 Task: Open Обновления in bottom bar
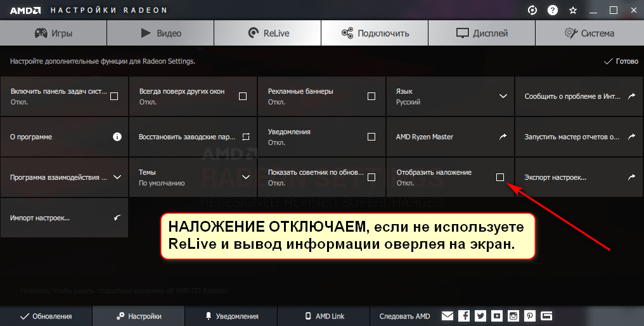click(46, 316)
